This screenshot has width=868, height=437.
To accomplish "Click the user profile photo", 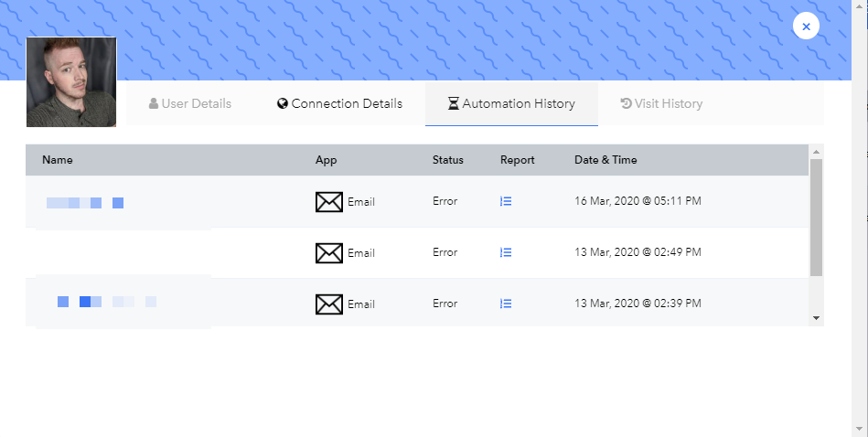I will 71,82.
